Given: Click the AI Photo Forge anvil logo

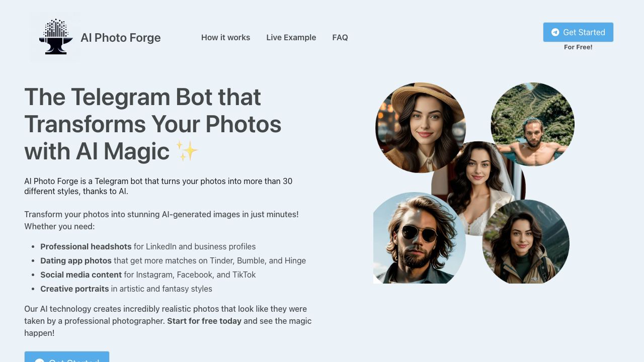Looking at the screenshot, I should point(55,37).
